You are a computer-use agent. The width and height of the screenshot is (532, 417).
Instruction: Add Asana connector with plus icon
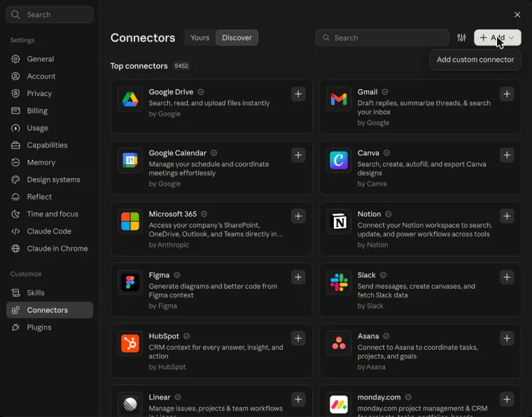507,339
